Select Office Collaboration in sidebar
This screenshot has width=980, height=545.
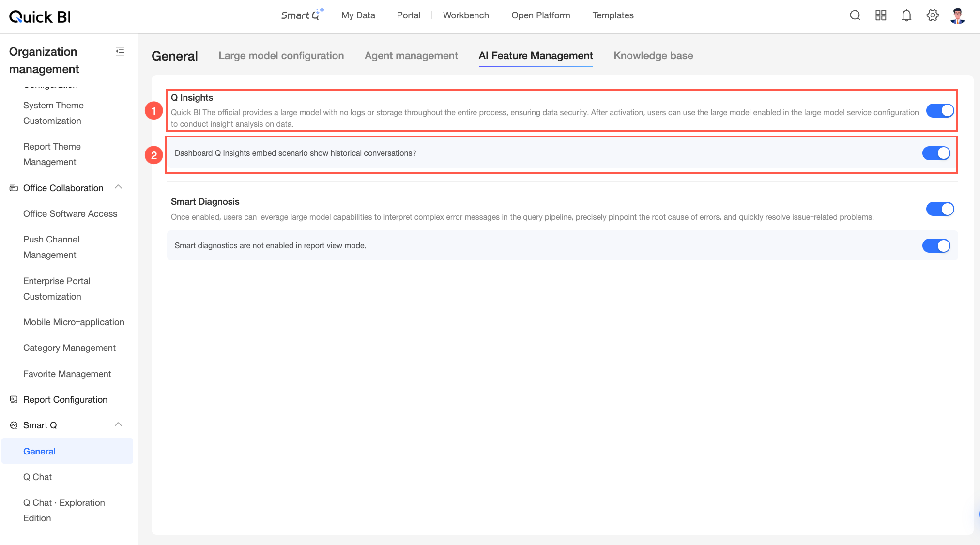tap(63, 188)
